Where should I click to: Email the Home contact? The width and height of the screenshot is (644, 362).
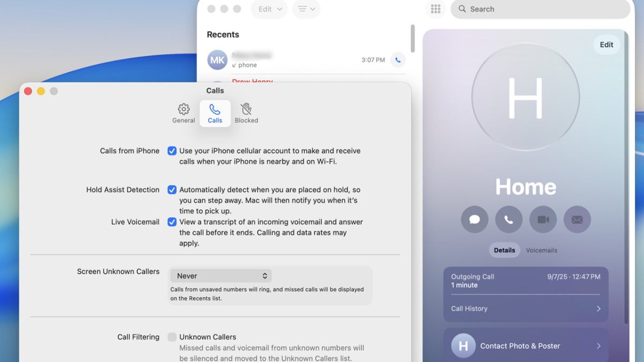point(577,220)
